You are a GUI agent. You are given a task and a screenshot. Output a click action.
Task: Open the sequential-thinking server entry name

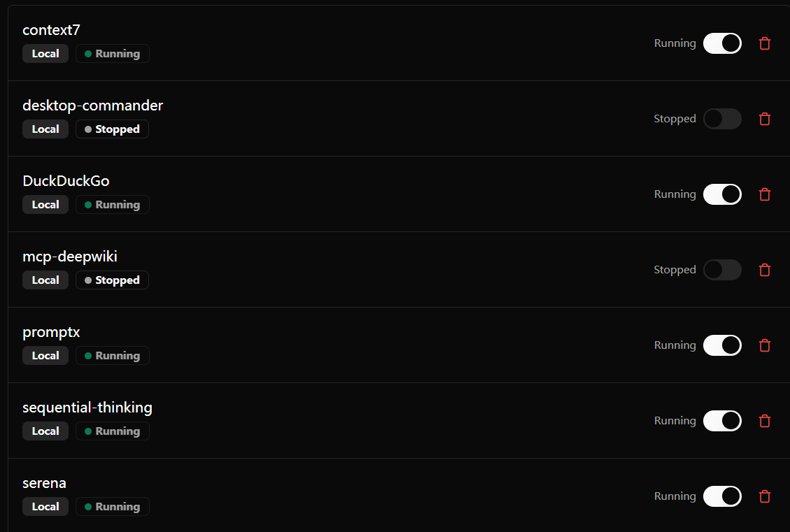(x=87, y=408)
